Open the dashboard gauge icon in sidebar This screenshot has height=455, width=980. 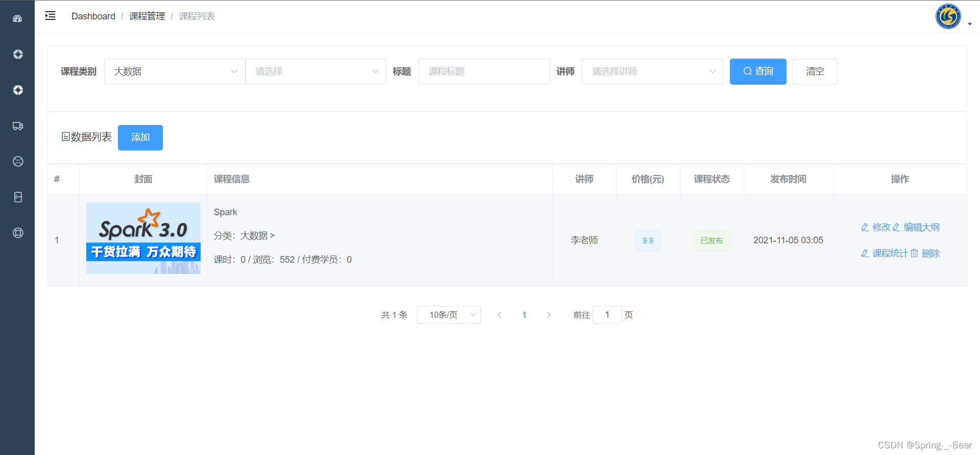point(17,19)
